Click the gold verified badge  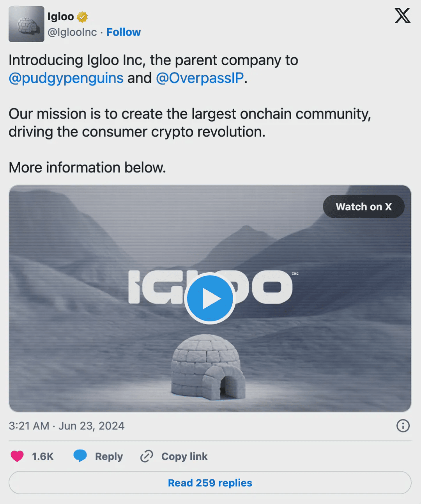coord(82,17)
